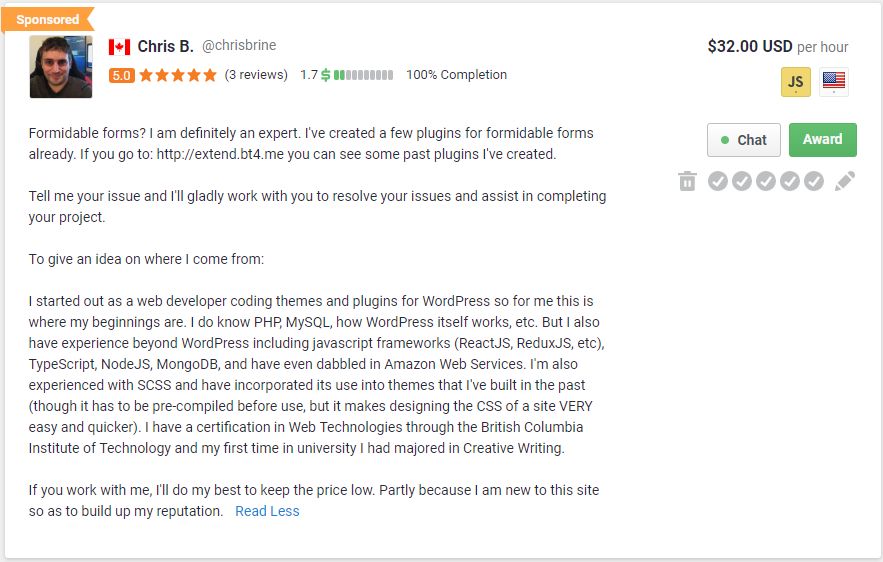This screenshot has width=883, height=562.
Task: Click the JS skill badge icon
Action: tap(796, 82)
